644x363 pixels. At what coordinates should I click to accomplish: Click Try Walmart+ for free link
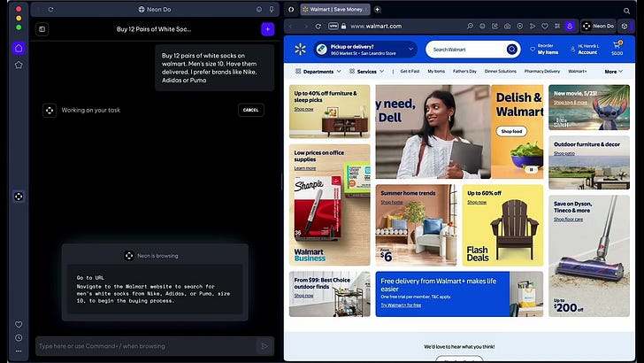401,305
